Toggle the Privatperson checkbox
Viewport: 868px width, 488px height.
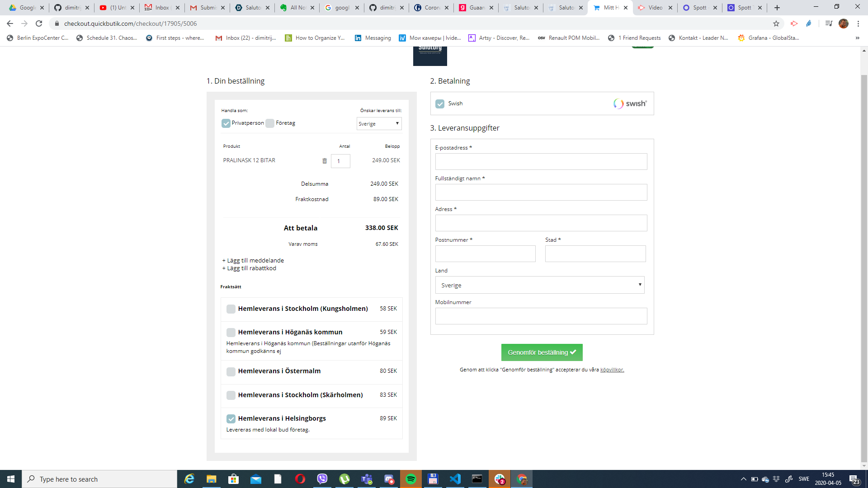tap(226, 123)
